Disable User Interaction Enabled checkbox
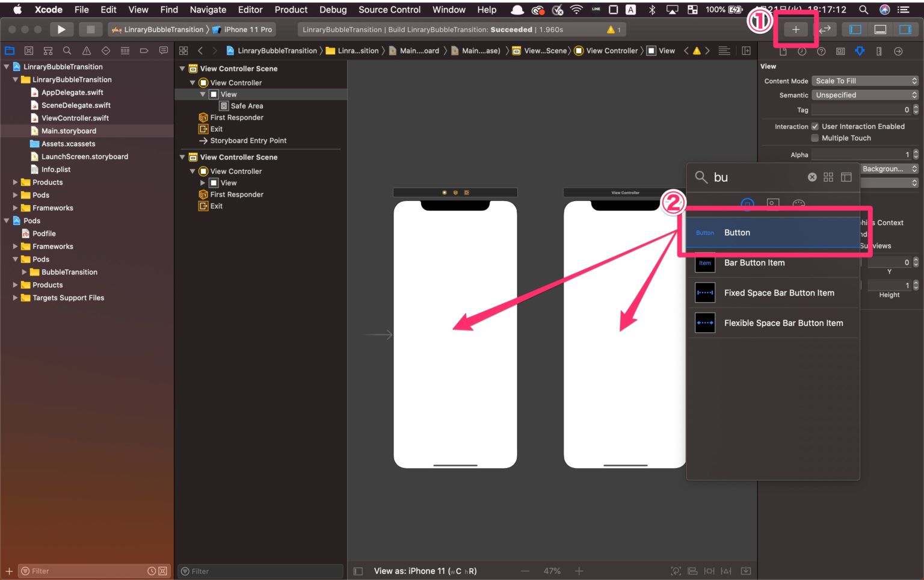This screenshot has height=580, width=924. (x=816, y=126)
